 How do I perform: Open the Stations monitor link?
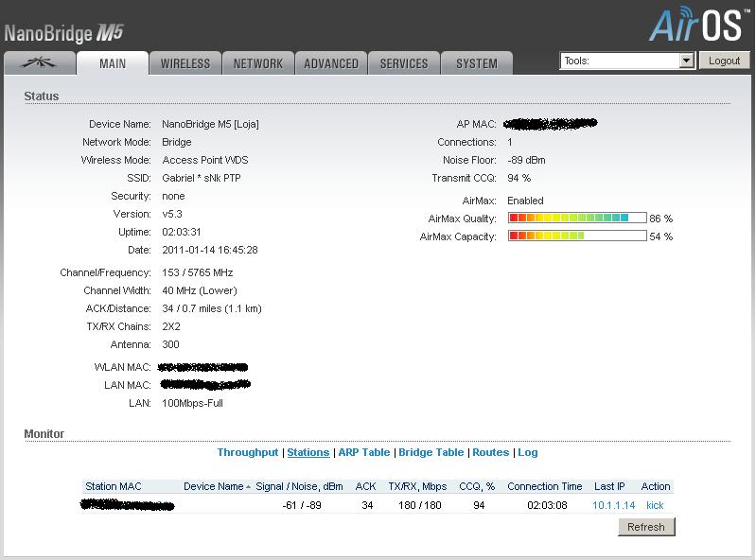click(x=308, y=452)
